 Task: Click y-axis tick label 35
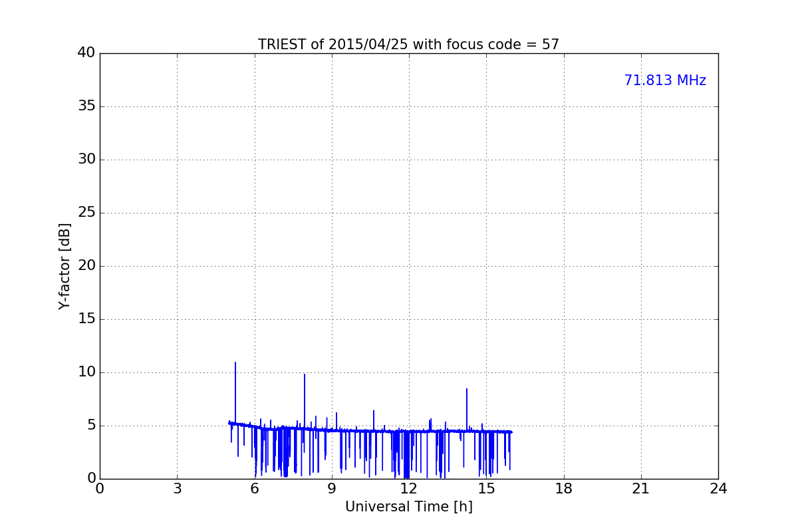point(86,106)
